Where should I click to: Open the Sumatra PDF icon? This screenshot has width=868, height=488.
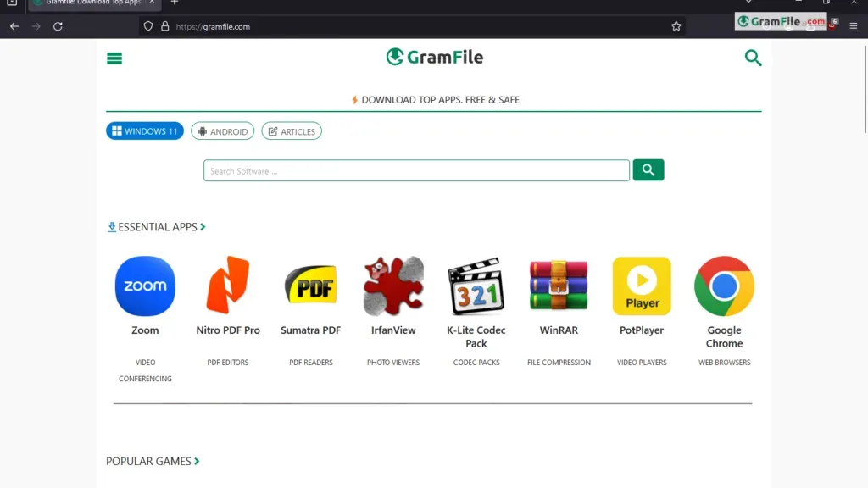pyautogui.click(x=310, y=285)
